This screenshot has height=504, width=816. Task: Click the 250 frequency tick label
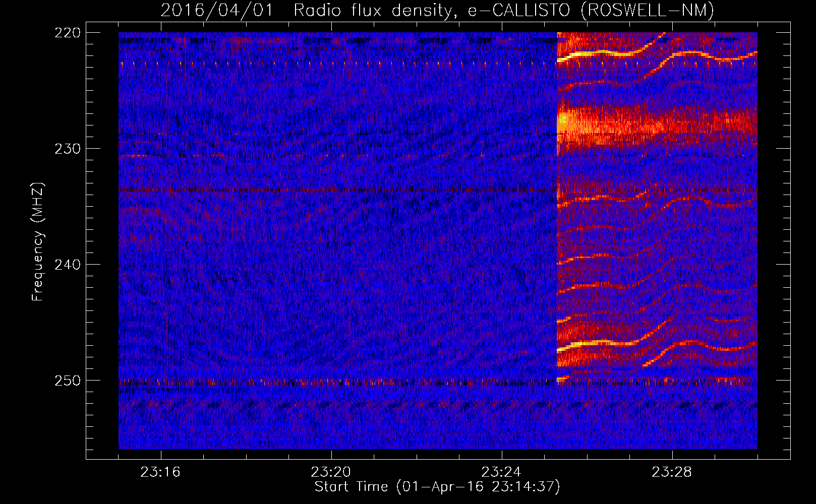tap(68, 381)
